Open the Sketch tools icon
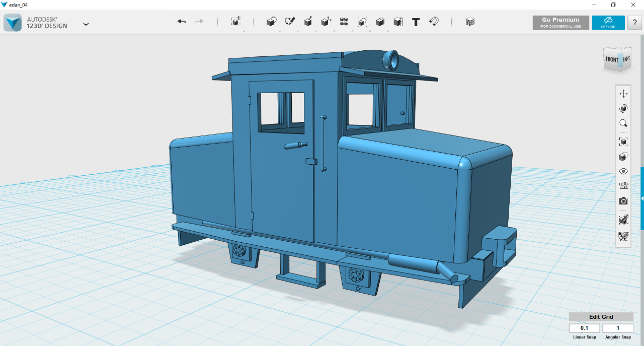This screenshot has width=644, height=346. pos(290,22)
